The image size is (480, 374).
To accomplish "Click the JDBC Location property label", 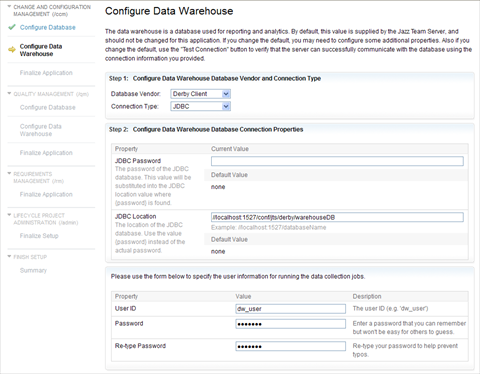I will pos(135,216).
